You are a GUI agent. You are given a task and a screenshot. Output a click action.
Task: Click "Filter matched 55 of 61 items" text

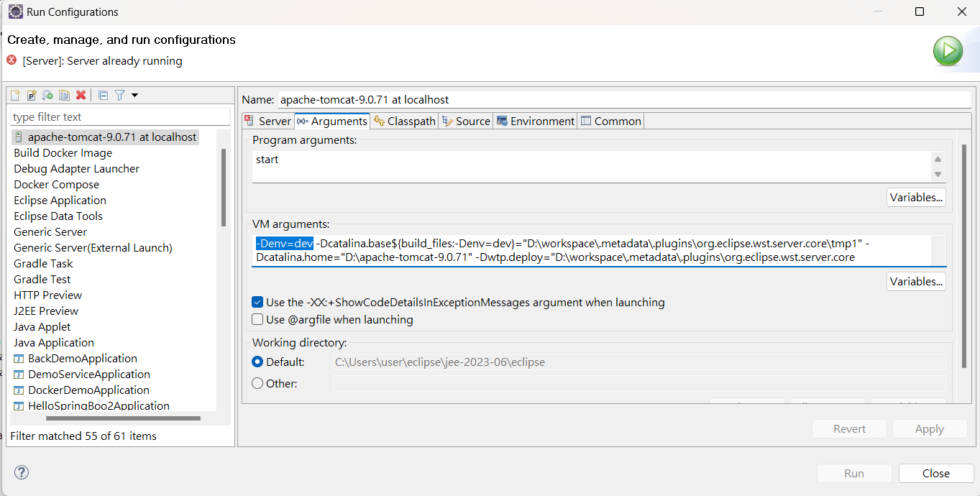(83, 436)
